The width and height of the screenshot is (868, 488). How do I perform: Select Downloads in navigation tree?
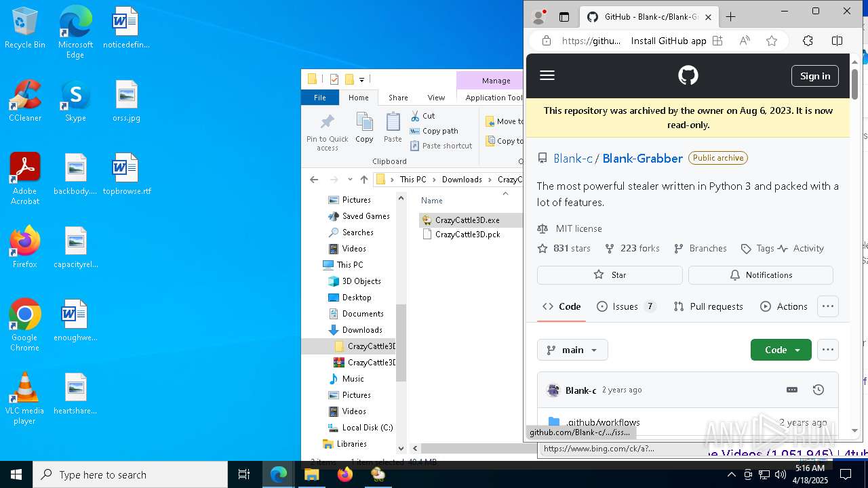(361, 330)
